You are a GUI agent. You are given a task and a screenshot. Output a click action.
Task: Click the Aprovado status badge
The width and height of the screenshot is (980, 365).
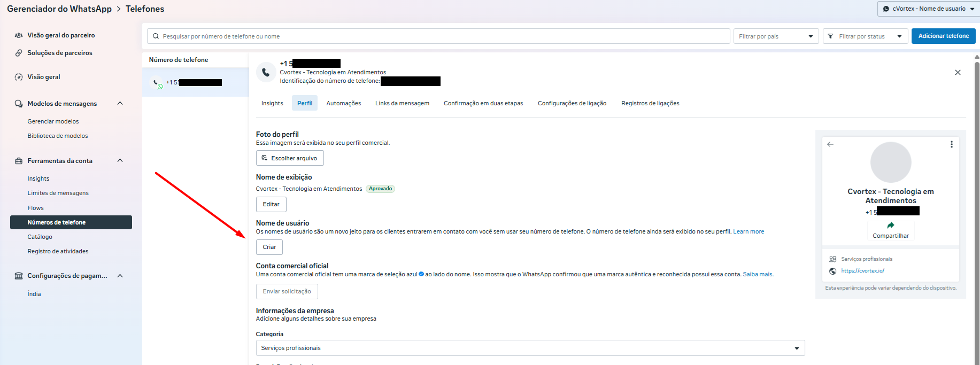[380, 189]
